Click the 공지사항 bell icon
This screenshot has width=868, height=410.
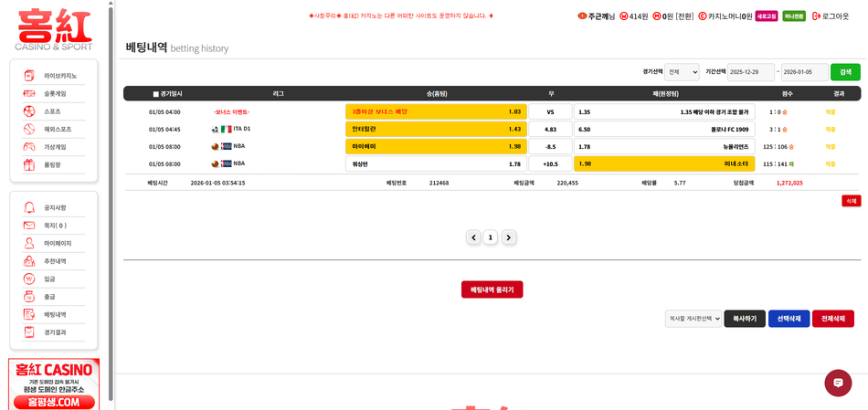[x=29, y=207]
